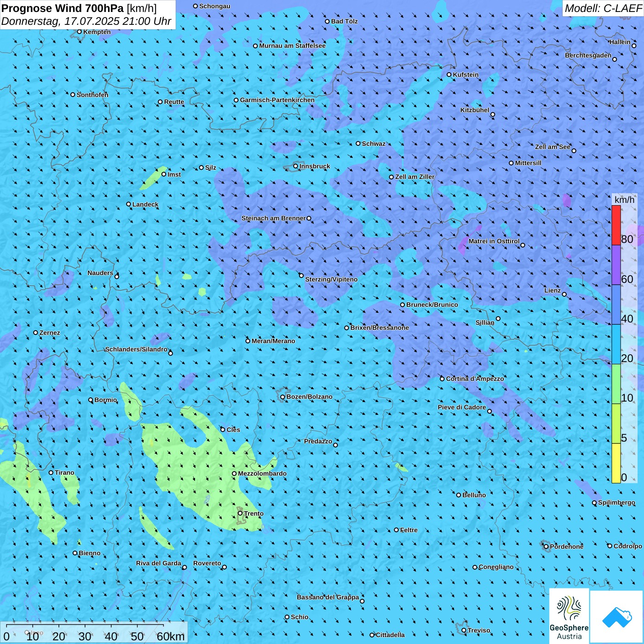Click the Schwaz location dot
The height and width of the screenshot is (644, 644).
point(358,144)
